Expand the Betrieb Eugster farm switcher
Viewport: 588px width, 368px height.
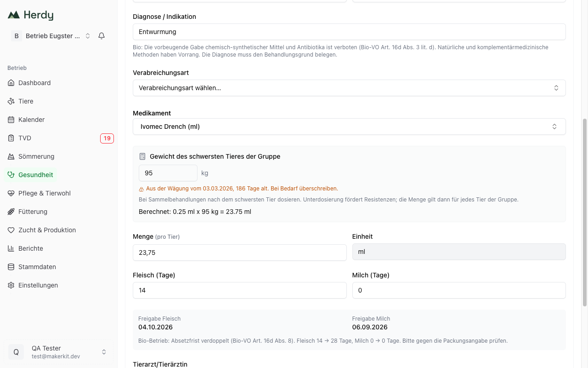coord(51,36)
